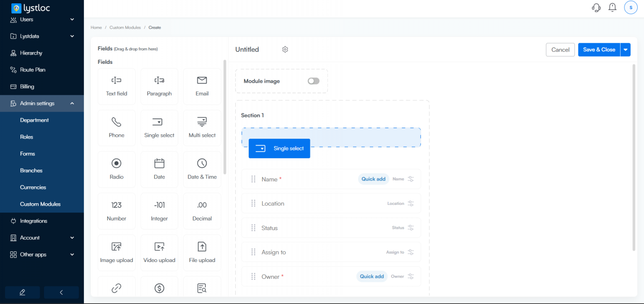This screenshot has width=644, height=304.
Task: Click the pencil edit icon in sidebar footer
Action: (x=23, y=292)
